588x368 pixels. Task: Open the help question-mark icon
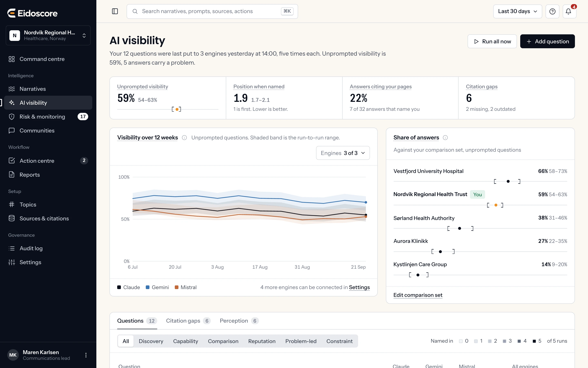click(x=552, y=11)
